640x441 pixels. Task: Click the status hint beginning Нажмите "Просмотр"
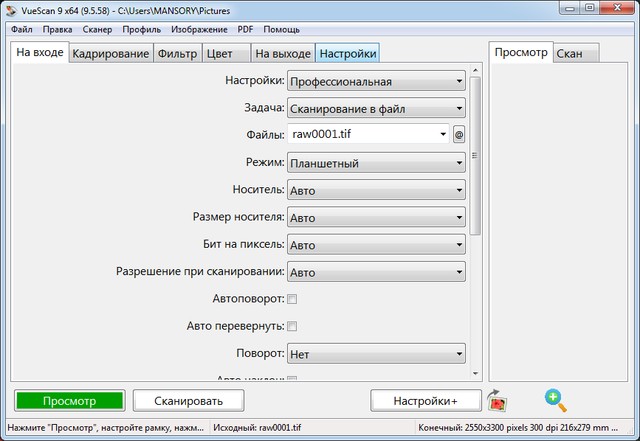tap(106, 428)
